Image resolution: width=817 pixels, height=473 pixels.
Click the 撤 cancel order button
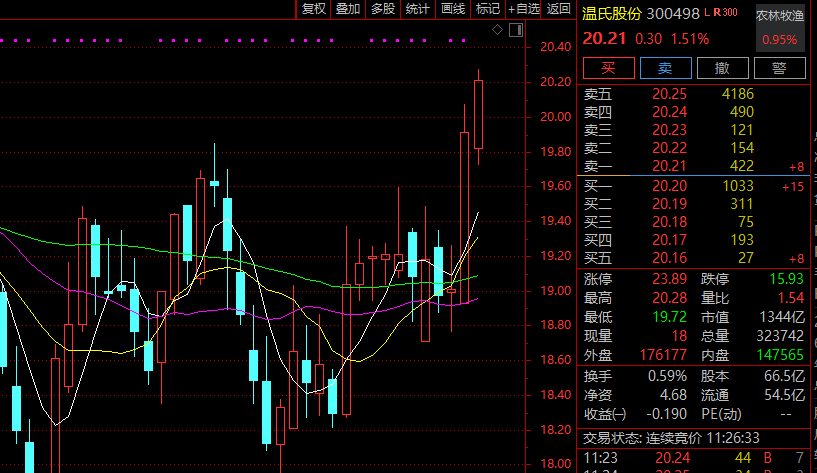coord(723,68)
